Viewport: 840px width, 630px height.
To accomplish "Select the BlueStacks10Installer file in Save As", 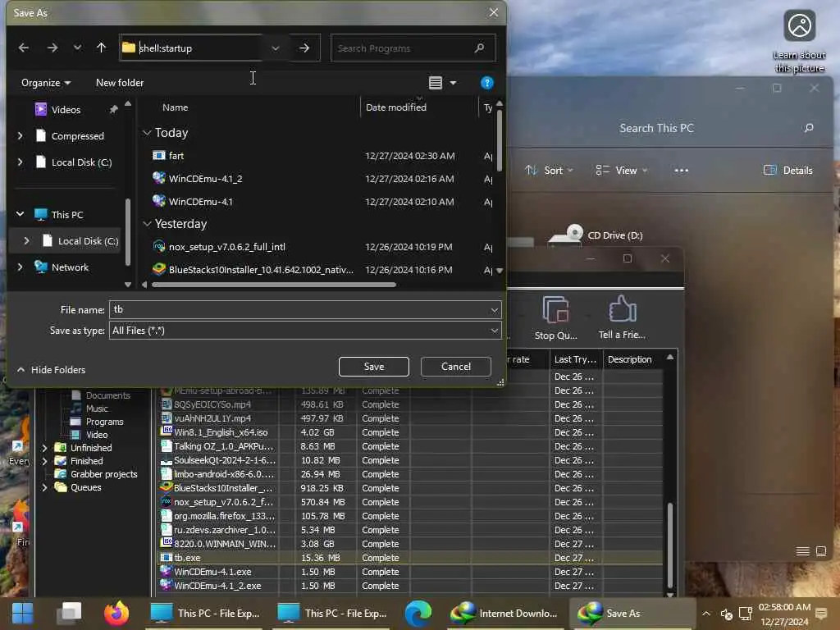I will pyautogui.click(x=261, y=270).
